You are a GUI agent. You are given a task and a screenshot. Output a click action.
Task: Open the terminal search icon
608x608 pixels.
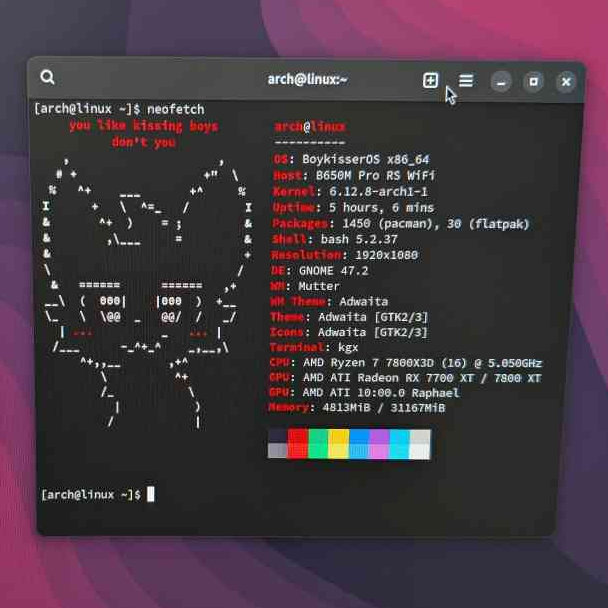tap(47, 78)
